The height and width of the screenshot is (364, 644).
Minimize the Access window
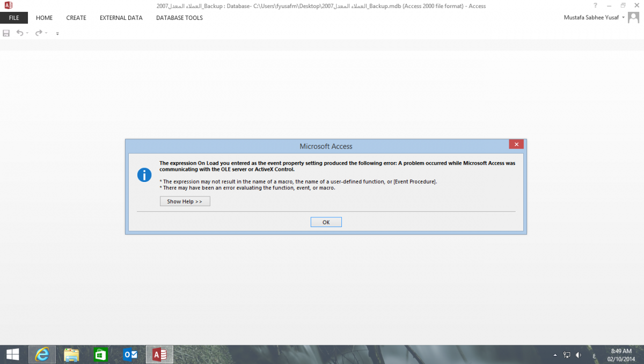click(609, 5)
